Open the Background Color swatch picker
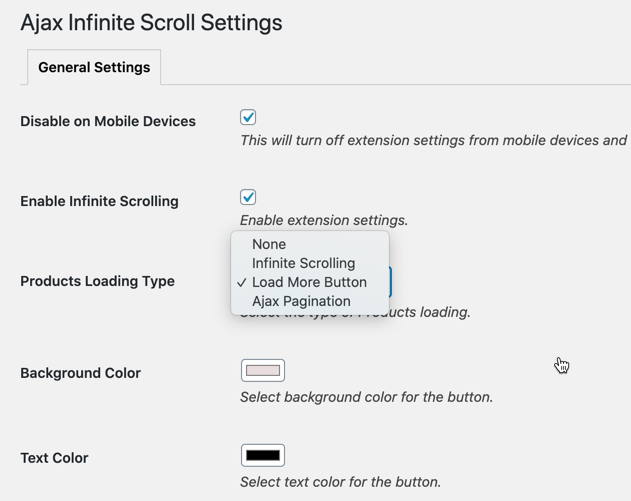 coord(263,370)
